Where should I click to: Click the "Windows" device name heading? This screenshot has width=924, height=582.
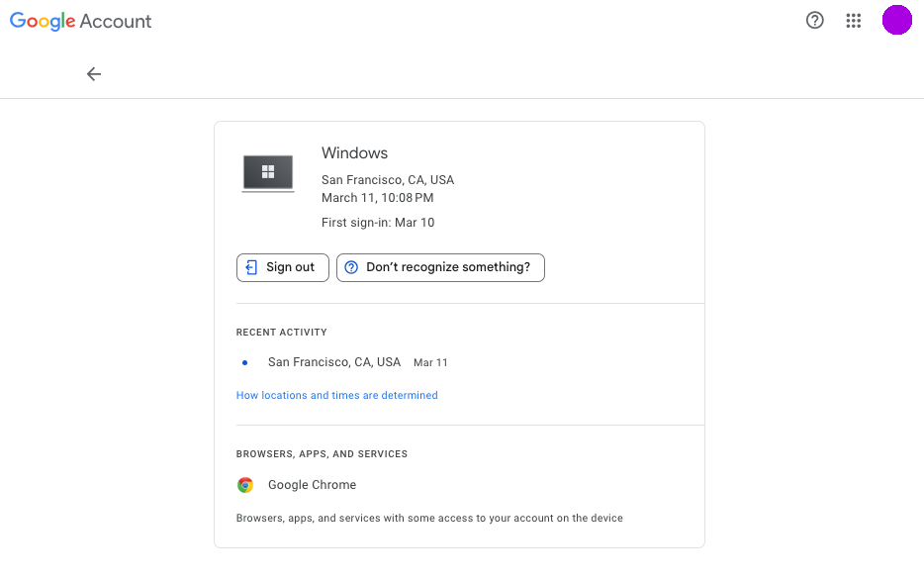(x=354, y=153)
